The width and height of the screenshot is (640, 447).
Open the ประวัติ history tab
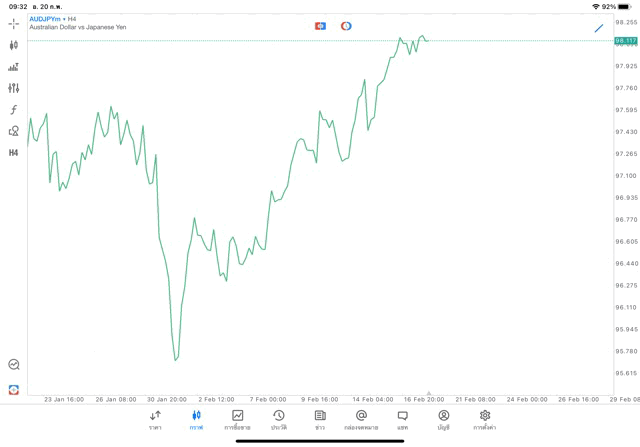(x=278, y=419)
